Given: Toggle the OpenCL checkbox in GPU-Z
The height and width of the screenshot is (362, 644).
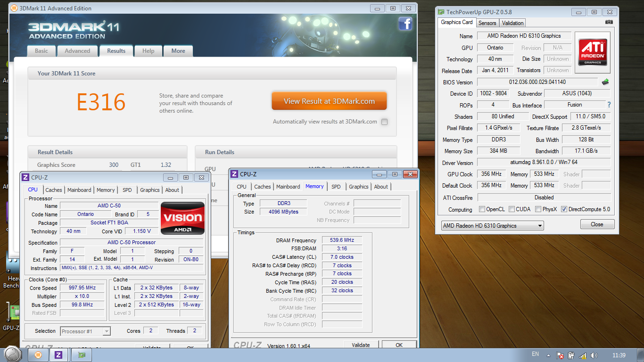Looking at the screenshot, I should coord(482,209).
